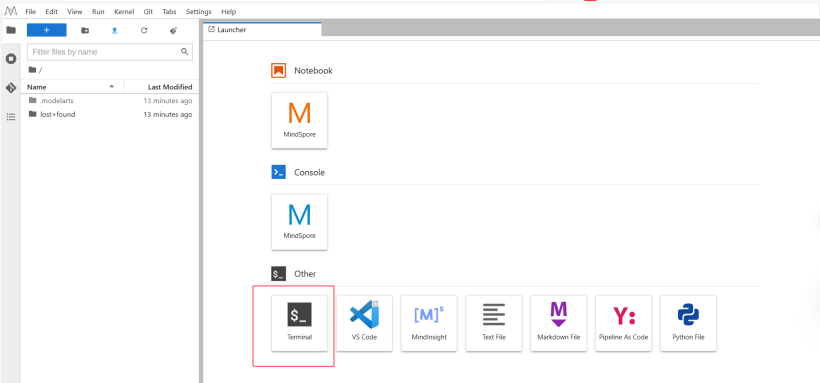Click the Console section header icon

click(278, 172)
